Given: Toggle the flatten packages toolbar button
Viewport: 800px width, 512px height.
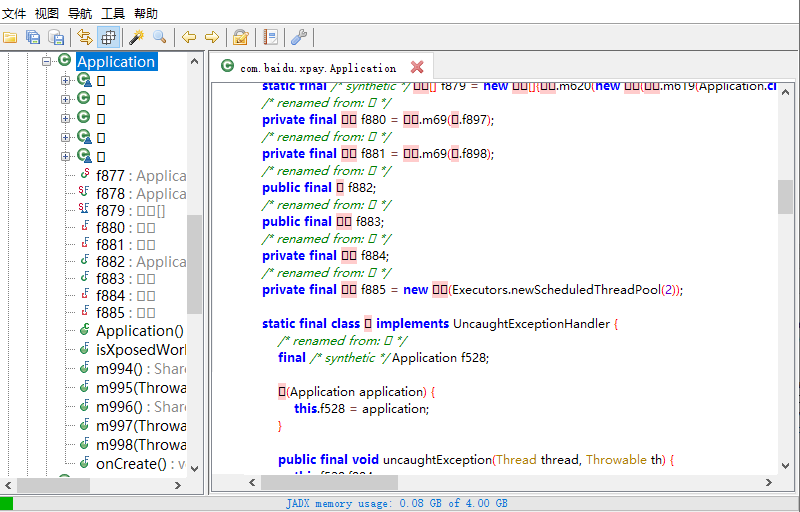Looking at the screenshot, I should pos(108,37).
